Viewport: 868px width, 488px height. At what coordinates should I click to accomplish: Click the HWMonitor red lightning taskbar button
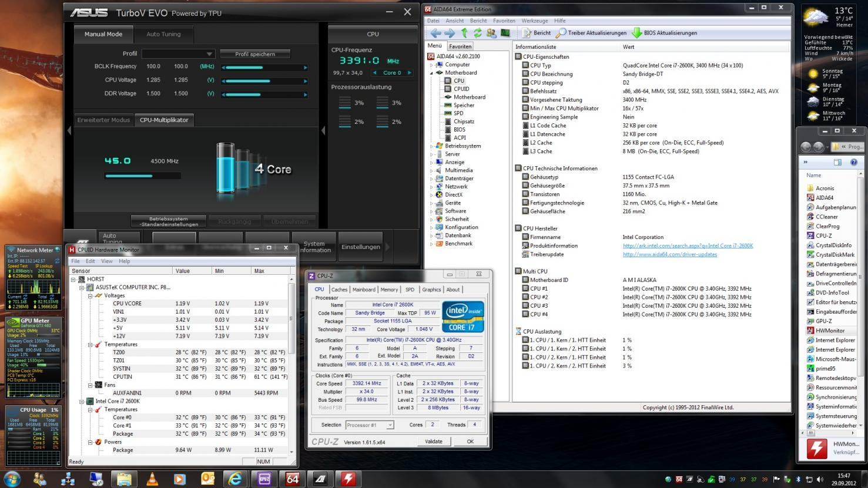348,479
